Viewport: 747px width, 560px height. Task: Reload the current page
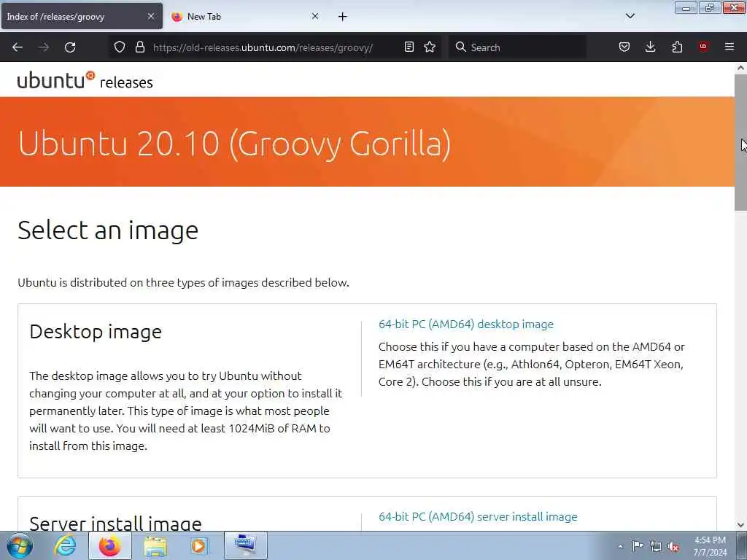(70, 47)
